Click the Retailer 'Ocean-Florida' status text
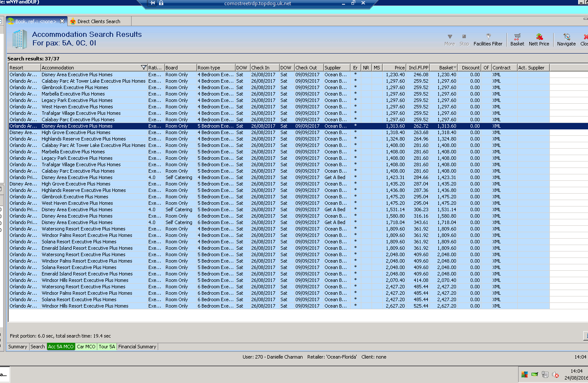Viewport: 588px width, 383px height. point(332,357)
